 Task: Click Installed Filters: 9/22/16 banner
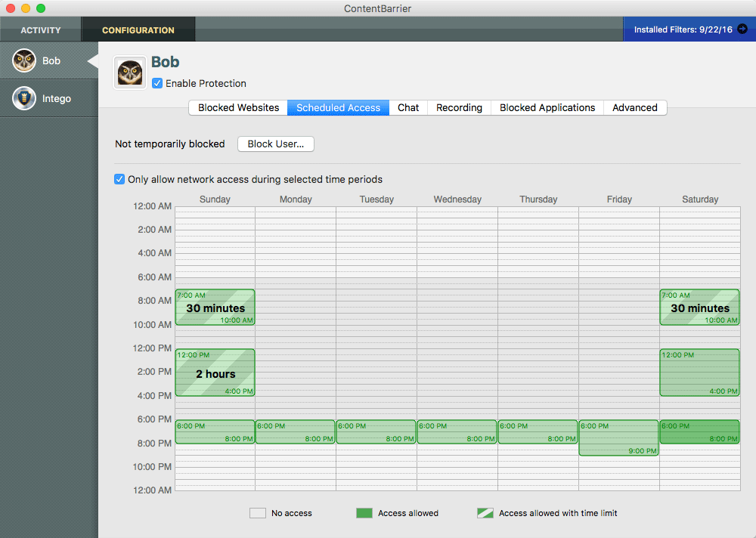tap(689, 29)
